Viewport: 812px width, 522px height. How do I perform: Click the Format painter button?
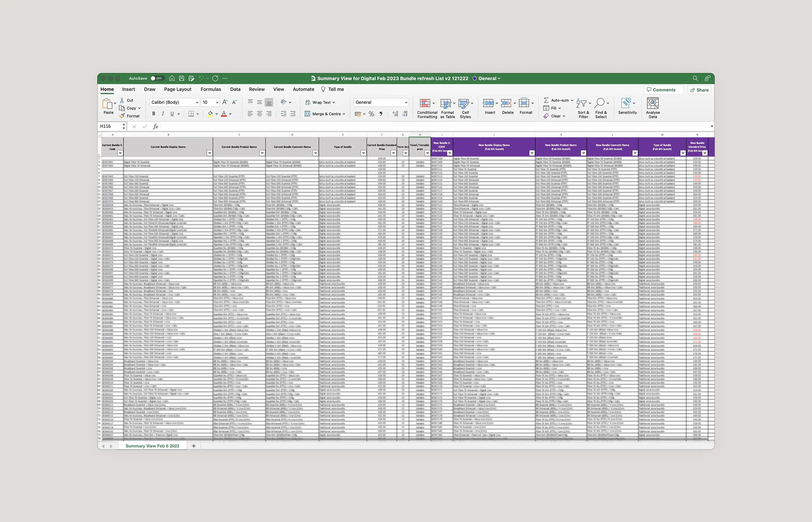(129, 116)
